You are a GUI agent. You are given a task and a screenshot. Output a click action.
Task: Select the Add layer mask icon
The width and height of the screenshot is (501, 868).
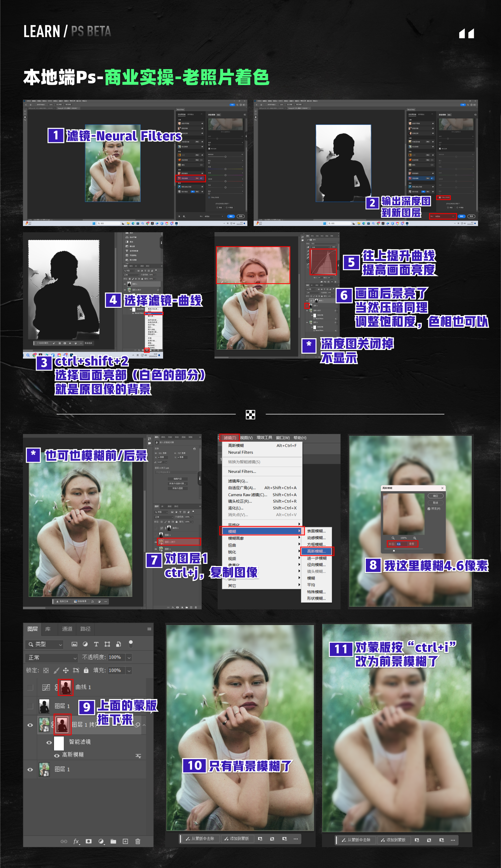[88, 842]
